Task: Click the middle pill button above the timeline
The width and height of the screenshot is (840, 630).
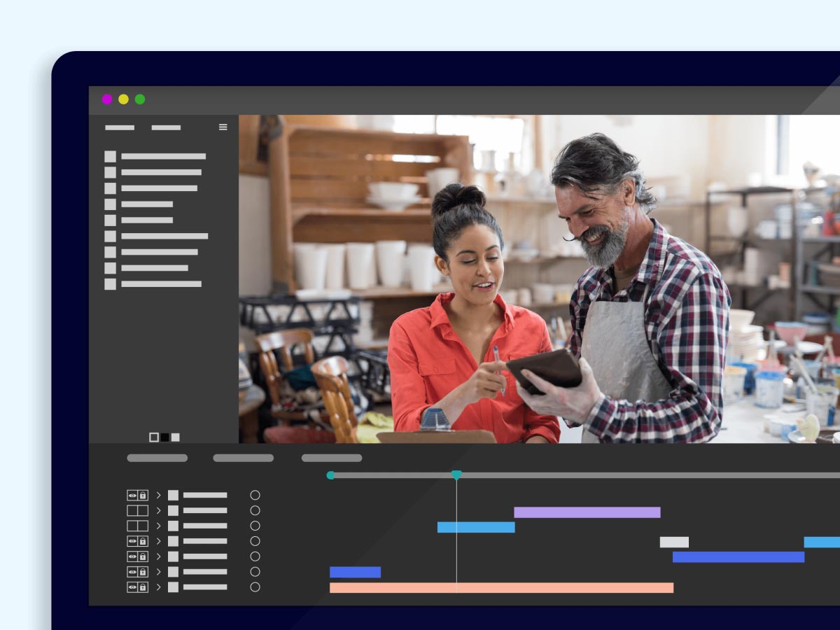Action: tap(243, 458)
